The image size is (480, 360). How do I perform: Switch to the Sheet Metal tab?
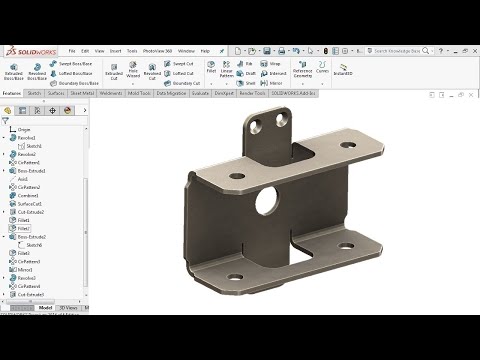click(82, 93)
